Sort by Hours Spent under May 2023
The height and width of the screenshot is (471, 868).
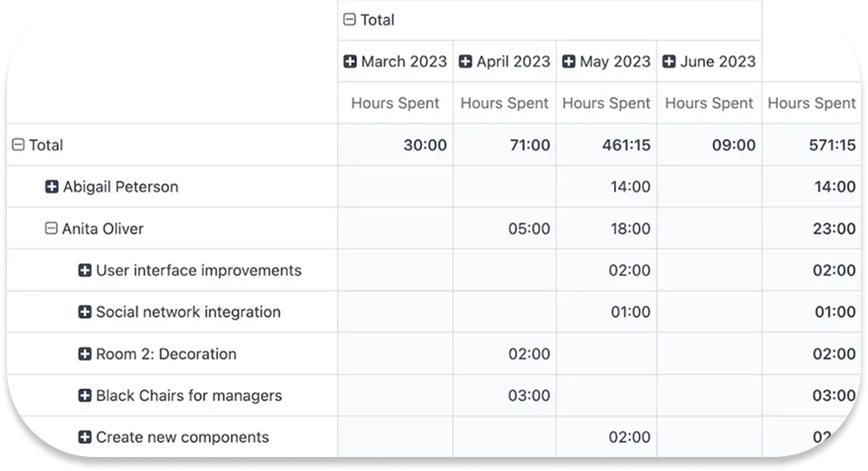[606, 103]
